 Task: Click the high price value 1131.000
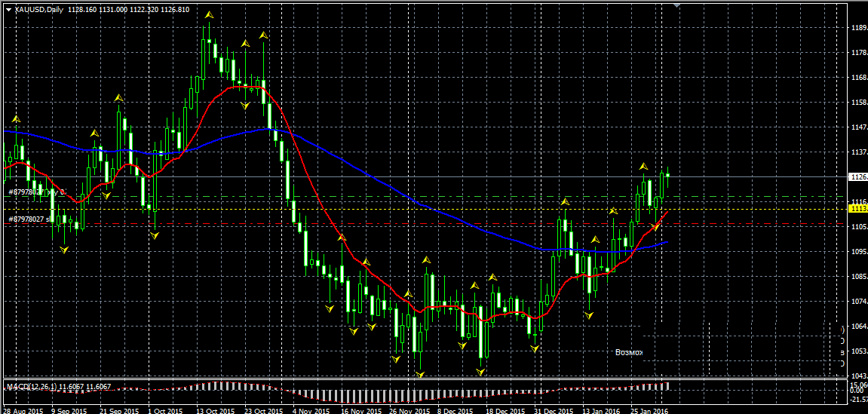113,10
